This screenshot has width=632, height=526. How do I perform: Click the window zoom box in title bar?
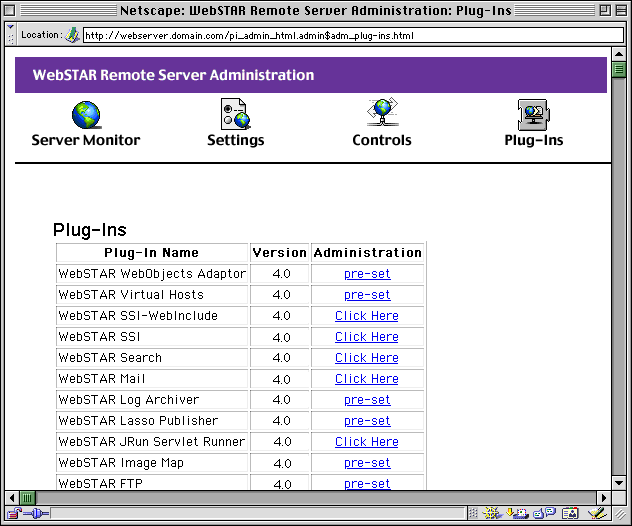coord(605,10)
